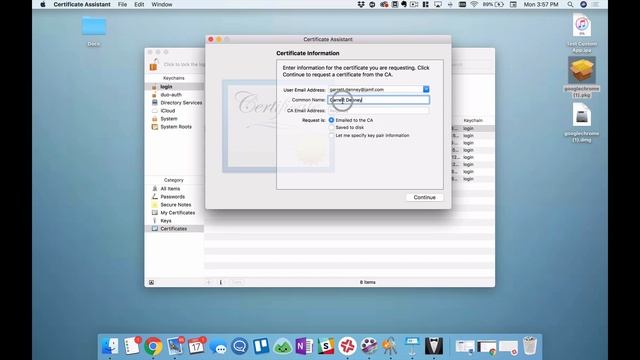Open the Mail app in Dock
Screen dimensions: 640x360
pyautogui.click(x=175, y=346)
